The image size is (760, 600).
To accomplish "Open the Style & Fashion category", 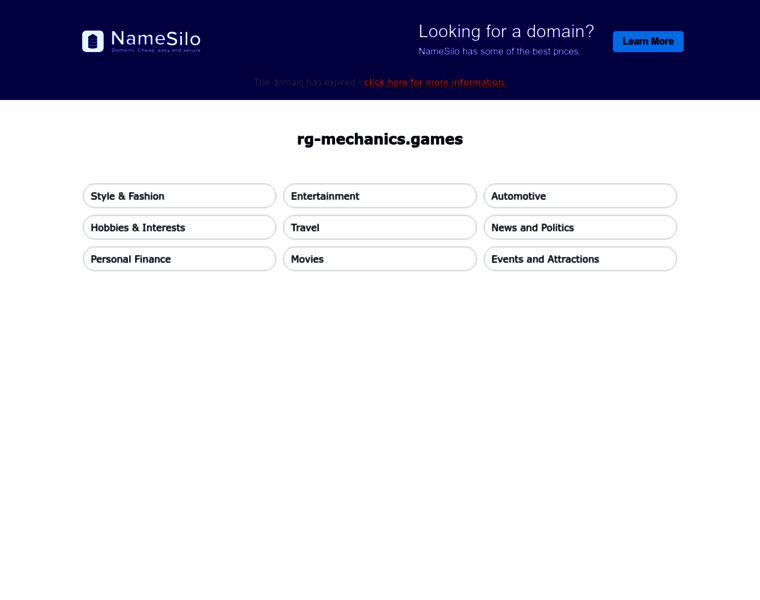I will coord(179,196).
